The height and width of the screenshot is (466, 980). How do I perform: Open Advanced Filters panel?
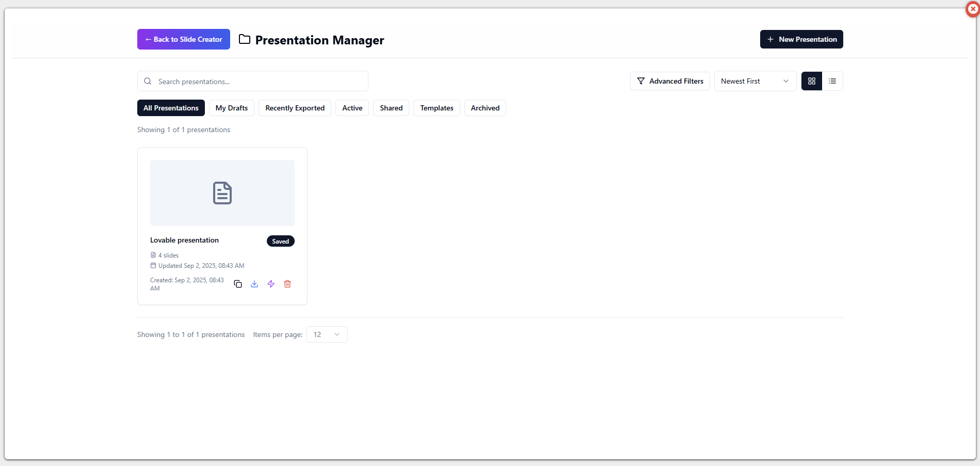coord(670,81)
